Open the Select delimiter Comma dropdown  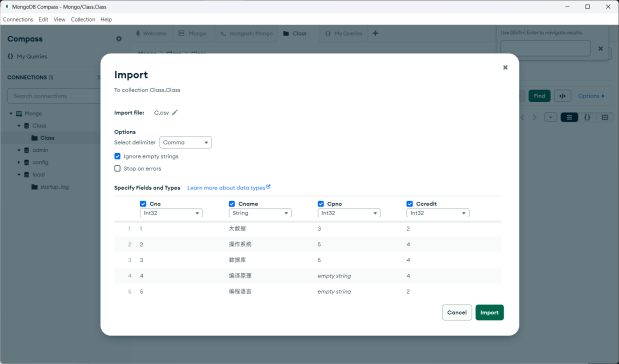pos(185,143)
